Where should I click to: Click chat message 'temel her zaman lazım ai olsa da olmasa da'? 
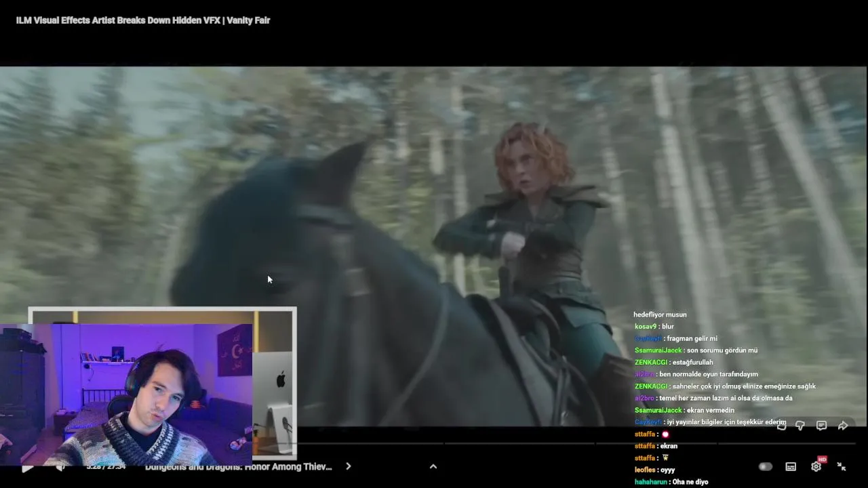coord(726,399)
